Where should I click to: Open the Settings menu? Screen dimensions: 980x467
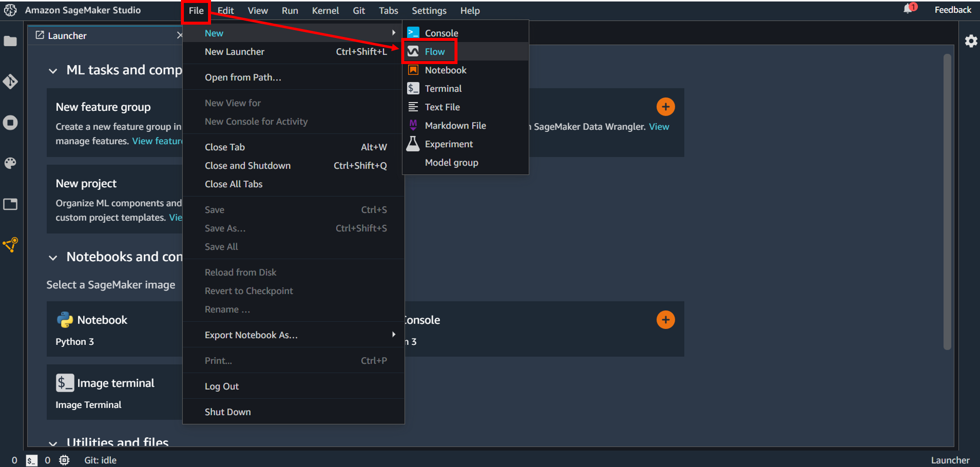click(x=429, y=10)
